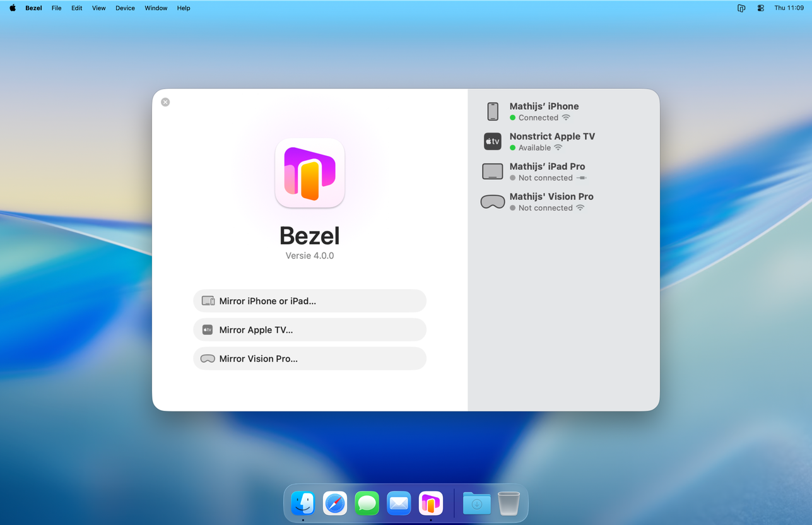The height and width of the screenshot is (525, 812).
Task: Open the Downloads folder in Dock
Action: [x=477, y=504]
